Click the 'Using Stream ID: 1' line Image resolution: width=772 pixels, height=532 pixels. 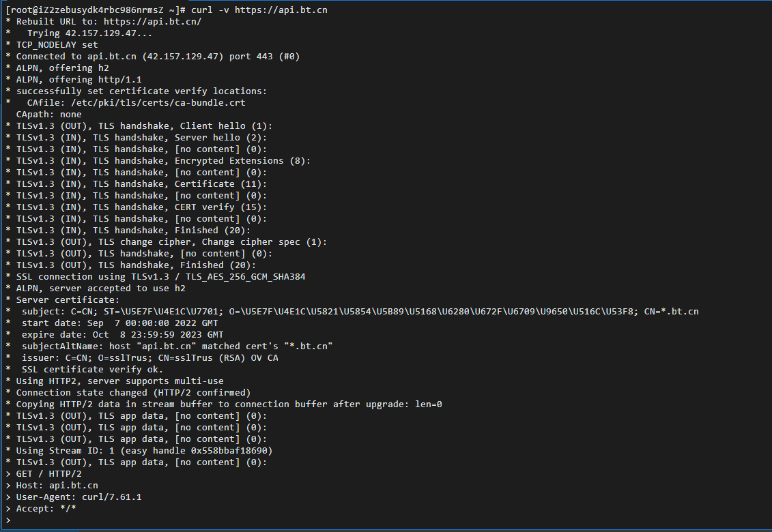[x=144, y=451]
